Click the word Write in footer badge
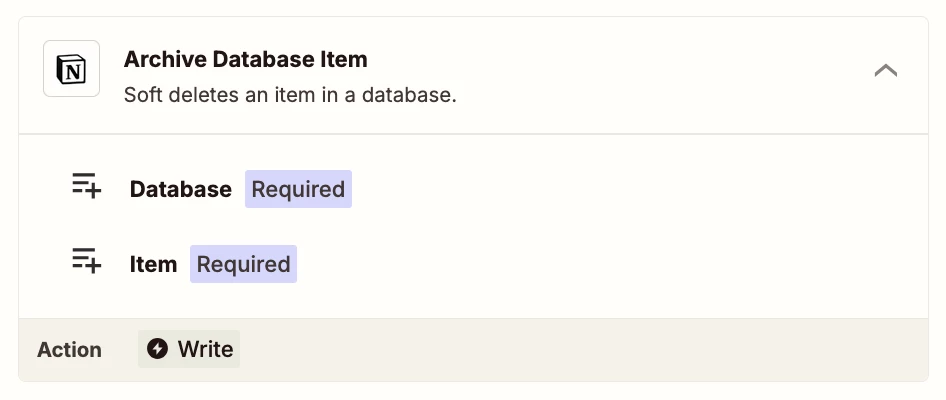The width and height of the screenshot is (946, 400). pos(205,349)
